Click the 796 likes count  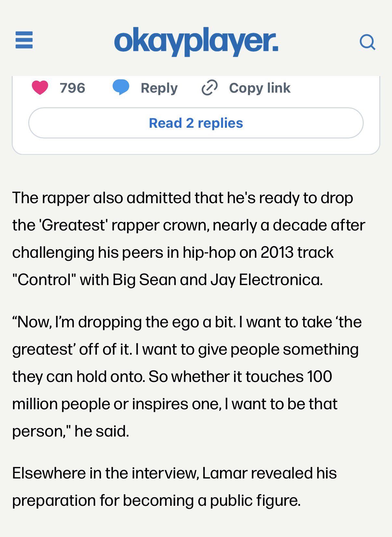pos(72,88)
